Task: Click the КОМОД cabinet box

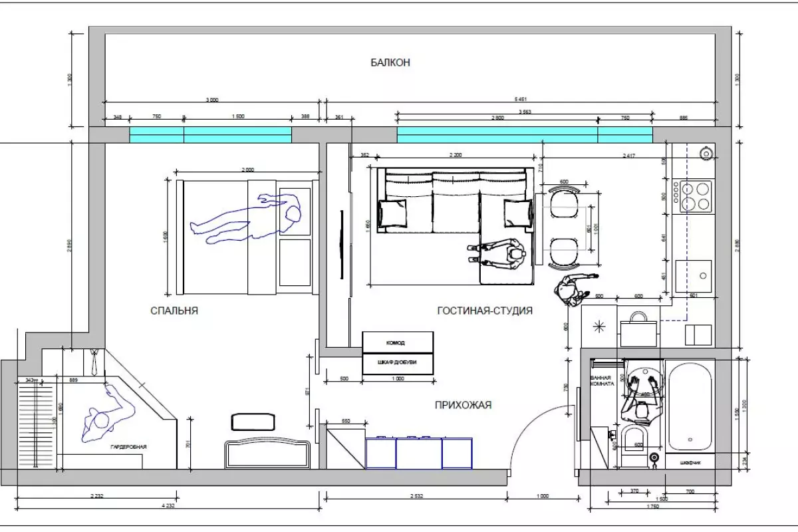Action: 396,342
